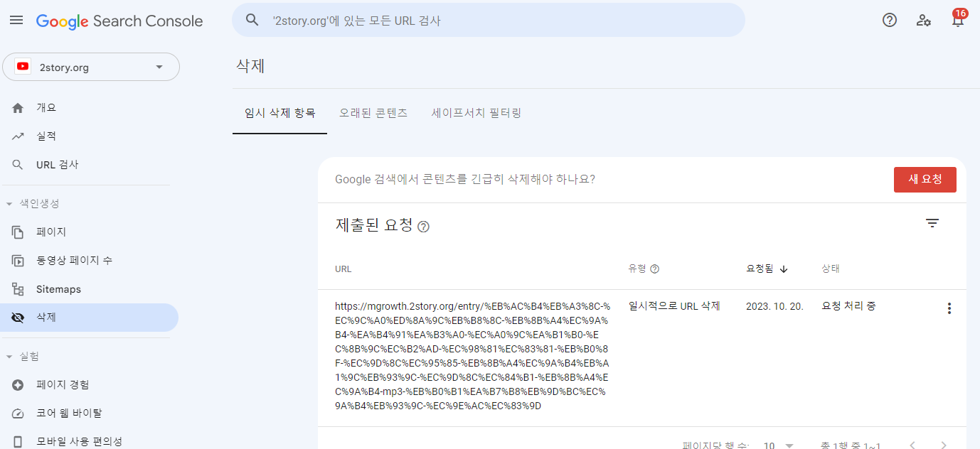Open help icon next to 유형 header
This screenshot has width=980, height=449.
pos(655,269)
